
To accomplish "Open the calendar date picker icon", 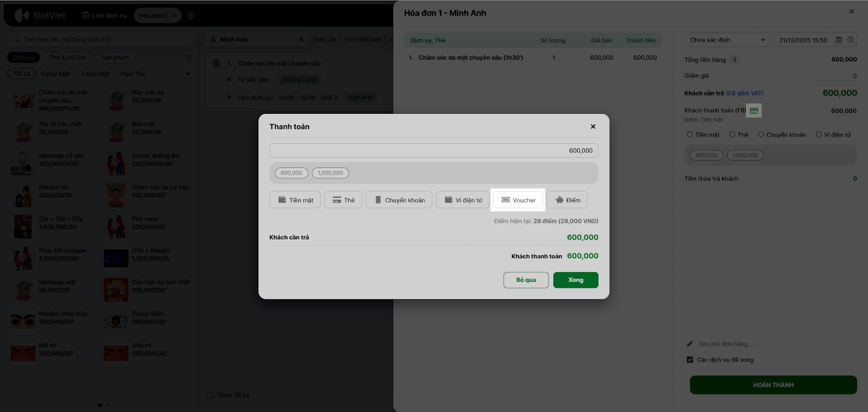I will (x=839, y=40).
